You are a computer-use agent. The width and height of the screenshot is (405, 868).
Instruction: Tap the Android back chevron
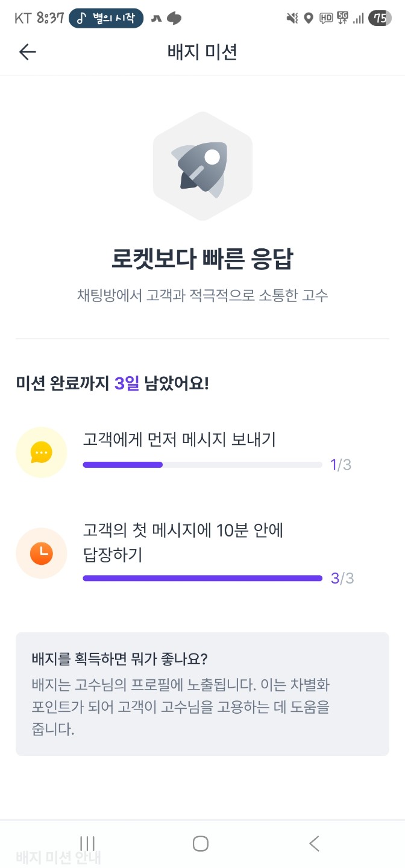(313, 843)
